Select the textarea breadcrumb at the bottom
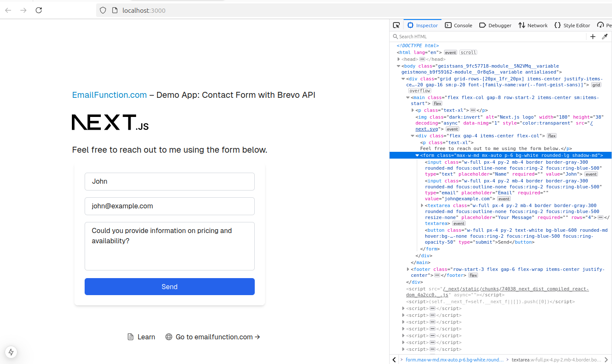Viewport: 612px width, 364px height. [x=556, y=360]
